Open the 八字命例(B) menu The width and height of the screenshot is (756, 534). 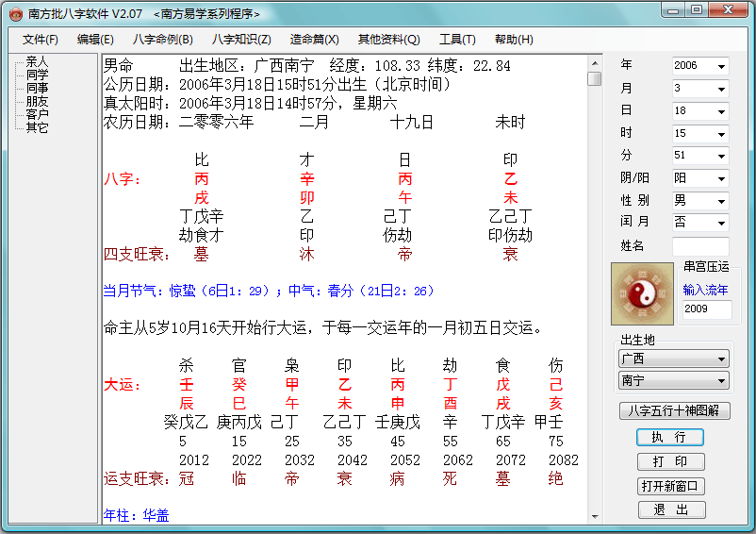point(162,40)
